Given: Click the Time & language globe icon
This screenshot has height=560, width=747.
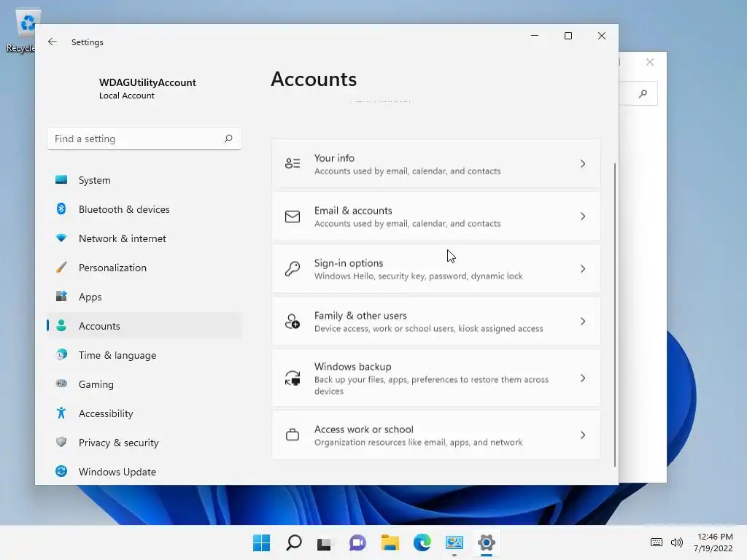Looking at the screenshot, I should pos(61,355).
